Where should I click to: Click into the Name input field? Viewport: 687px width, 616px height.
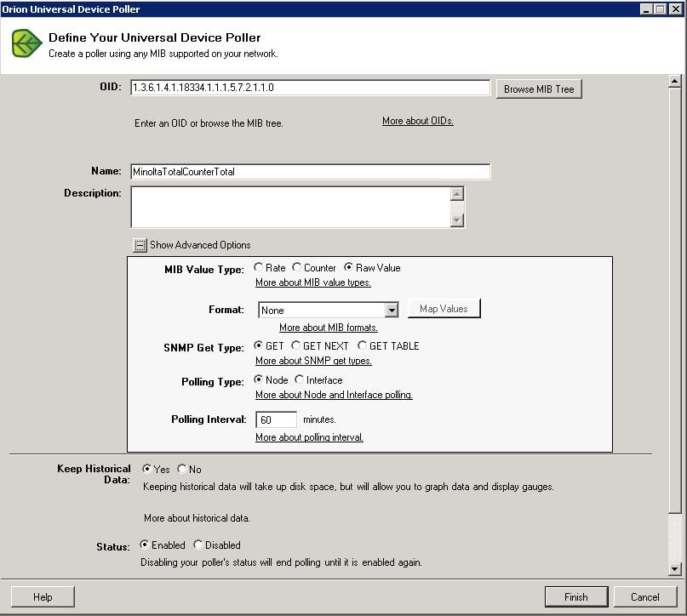click(x=310, y=172)
